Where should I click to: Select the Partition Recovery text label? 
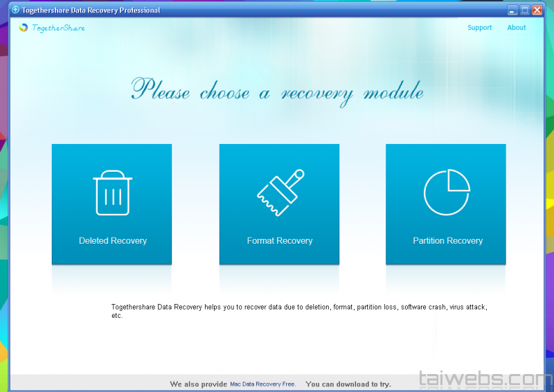(x=447, y=241)
